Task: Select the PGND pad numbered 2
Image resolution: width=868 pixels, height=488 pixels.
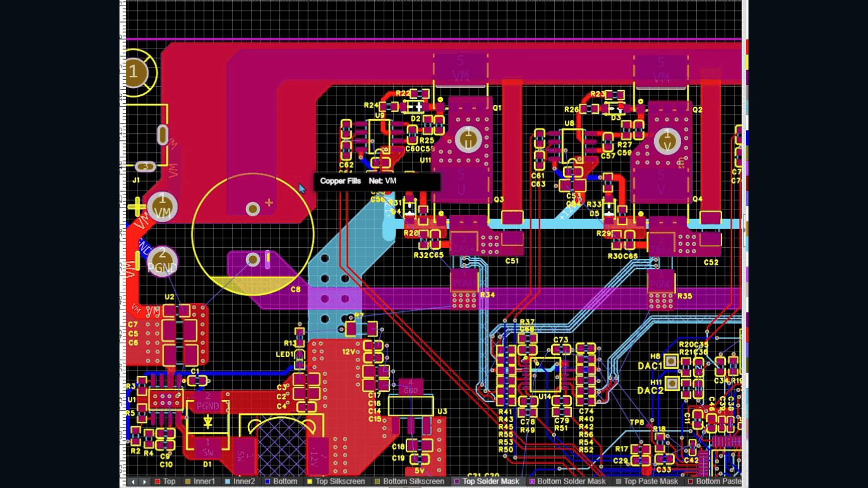Action: (x=162, y=260)
